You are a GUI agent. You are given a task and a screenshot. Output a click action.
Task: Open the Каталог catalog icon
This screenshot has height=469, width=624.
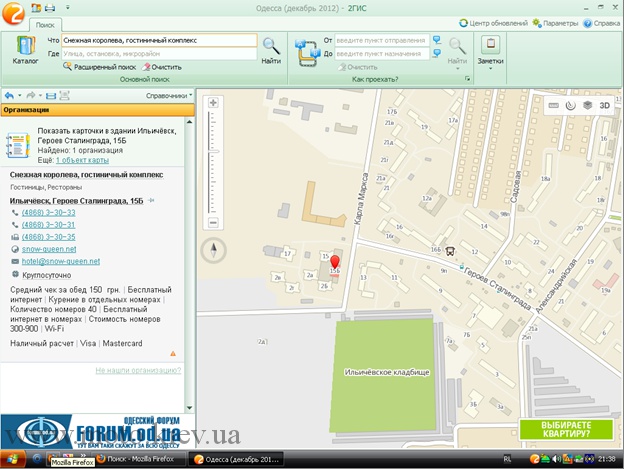[26, 47]
